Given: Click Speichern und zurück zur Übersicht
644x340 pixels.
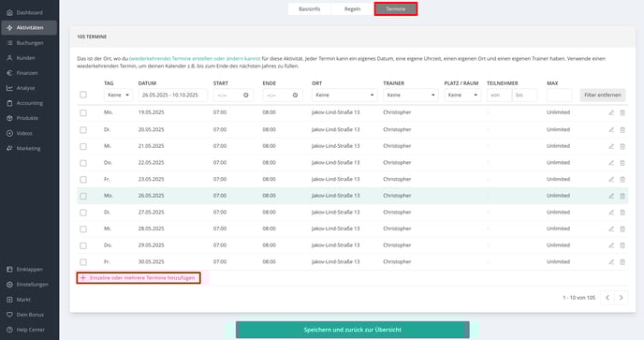Looking at the screenshot, I should click(352, 330).
